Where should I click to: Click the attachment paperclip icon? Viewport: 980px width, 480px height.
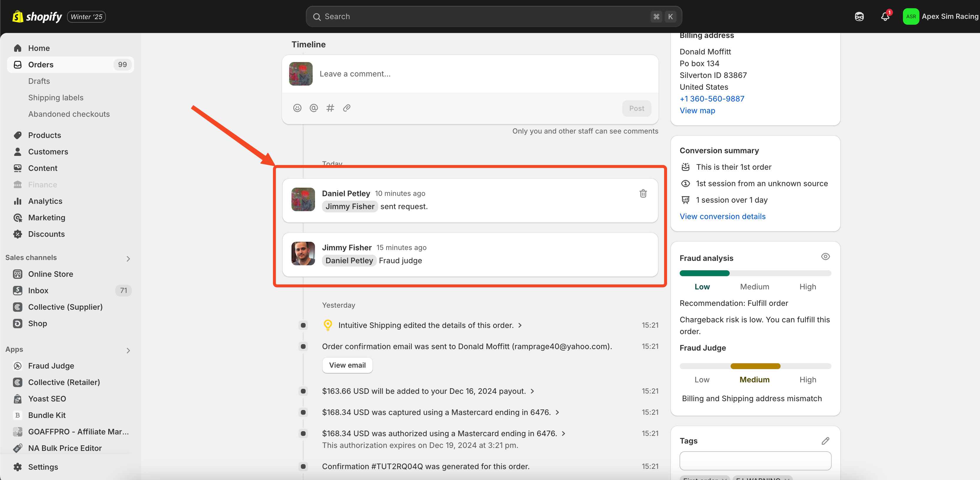(x=346, y=108)
